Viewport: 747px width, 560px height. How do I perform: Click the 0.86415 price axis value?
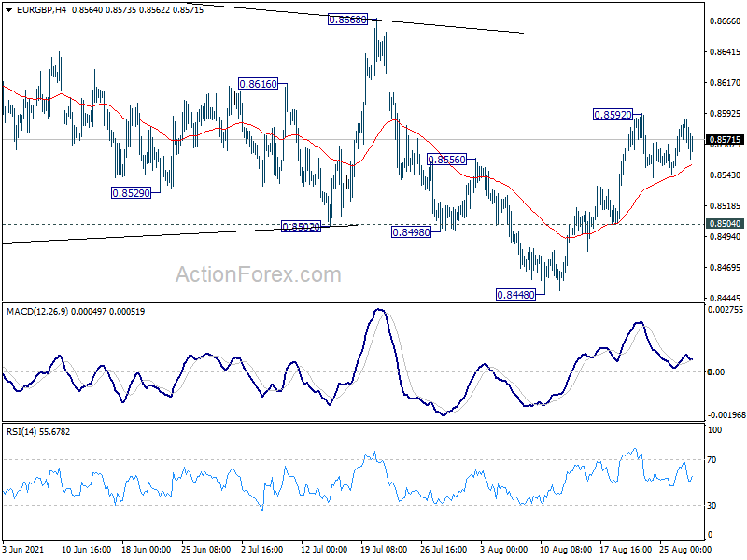pos(726,52)
